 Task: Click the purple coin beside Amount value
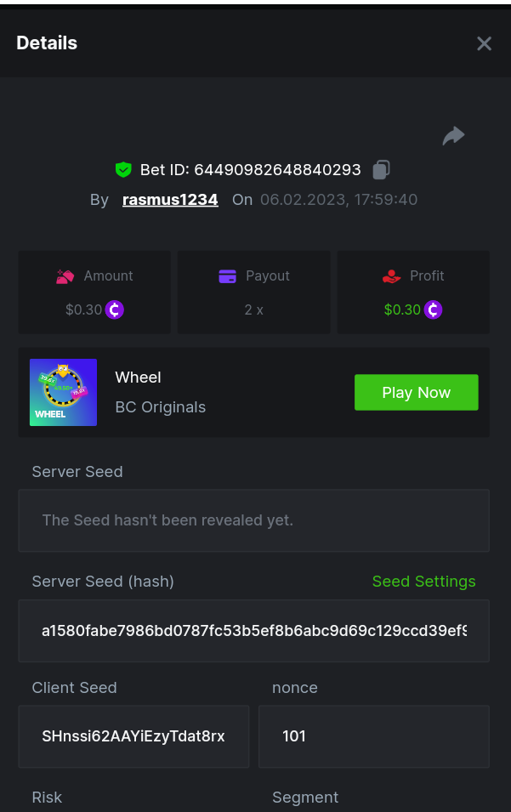tap(115, 309)
